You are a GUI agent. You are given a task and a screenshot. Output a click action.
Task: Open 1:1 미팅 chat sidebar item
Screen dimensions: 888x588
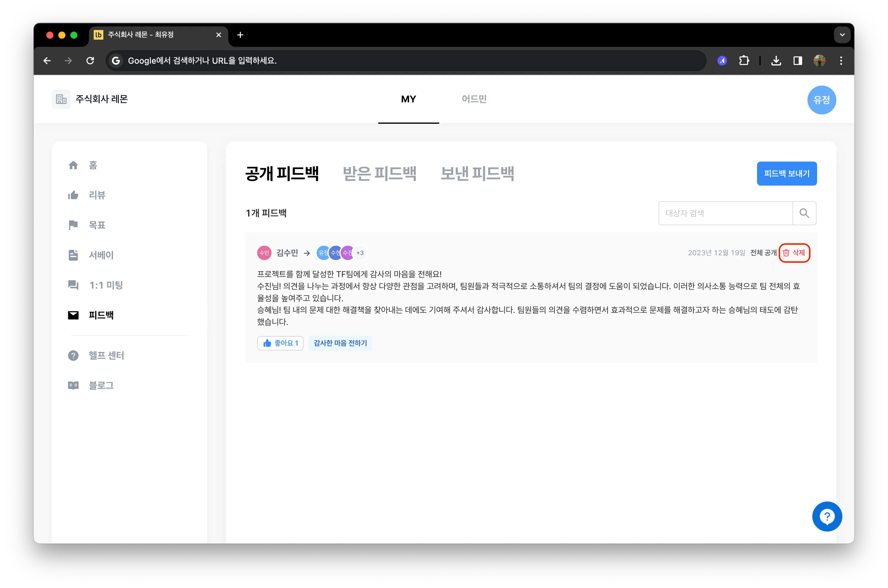coord(73,285)
